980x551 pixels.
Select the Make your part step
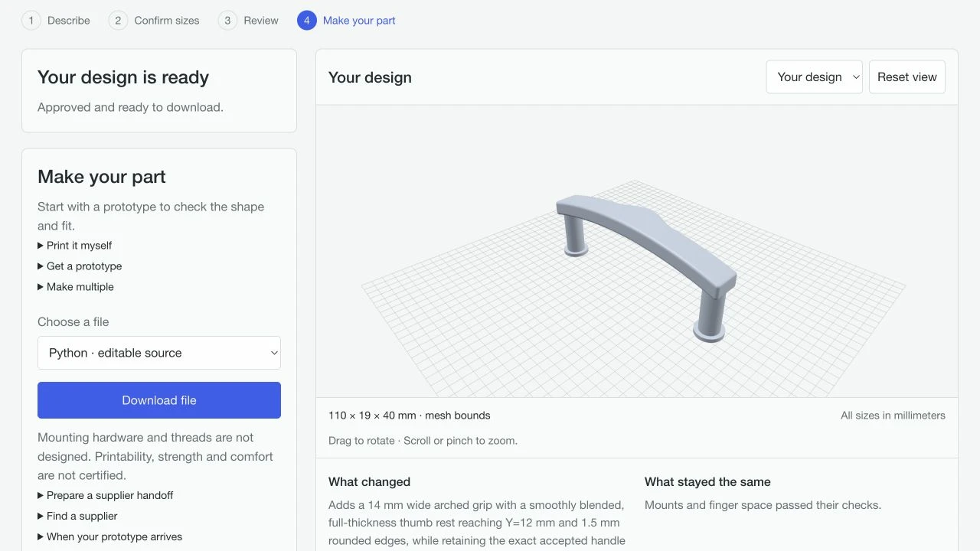(x=346, y=21)
